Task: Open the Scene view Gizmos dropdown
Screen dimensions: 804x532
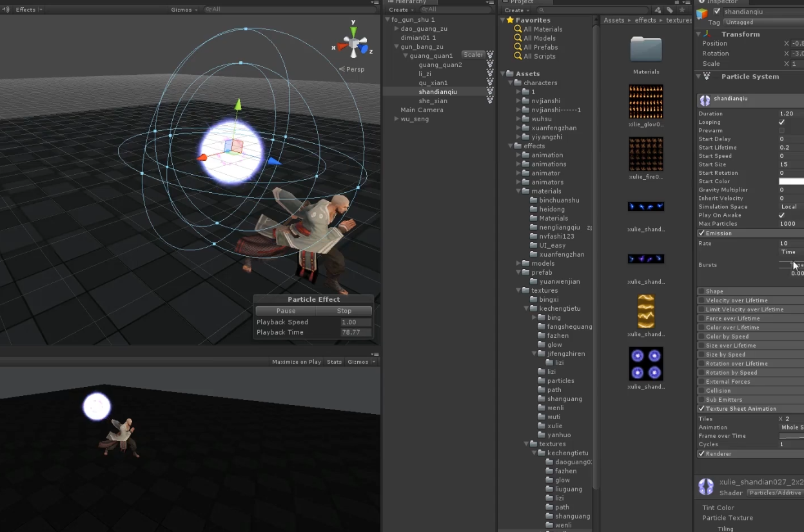Action: point(184,10)
